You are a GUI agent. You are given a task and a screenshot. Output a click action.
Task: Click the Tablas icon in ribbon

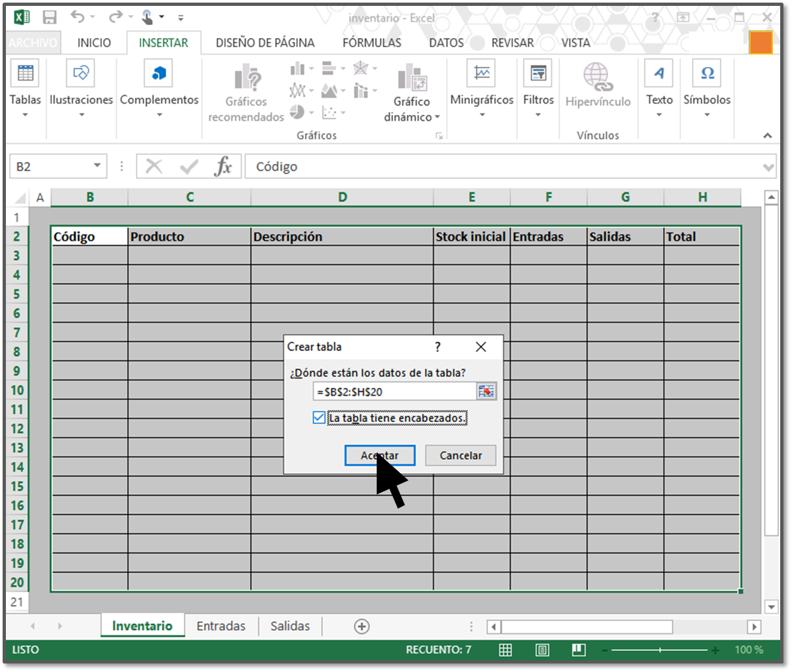[26, 73]
